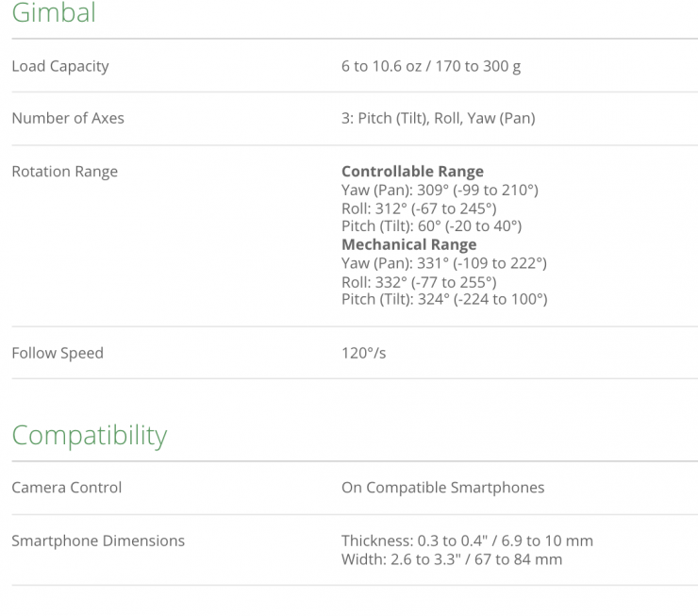
Task: Click the Yaw (Pan): 309° line
Action: click(440, 191)
